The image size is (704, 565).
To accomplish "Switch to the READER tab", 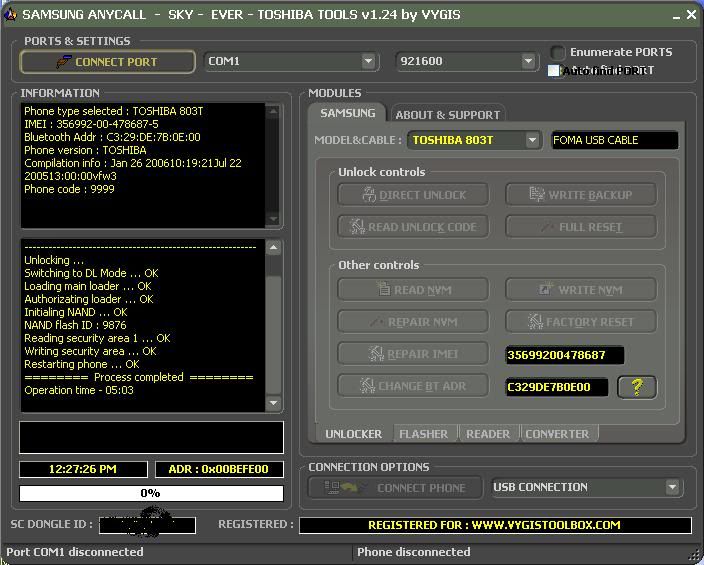I will (488, 434).
